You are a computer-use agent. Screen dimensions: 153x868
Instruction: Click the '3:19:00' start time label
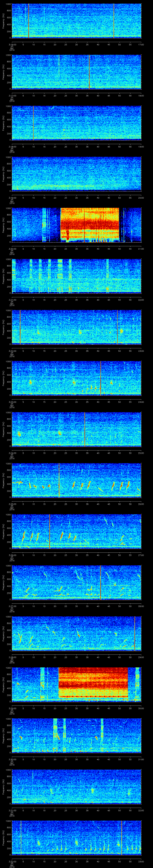coord(12,198)
